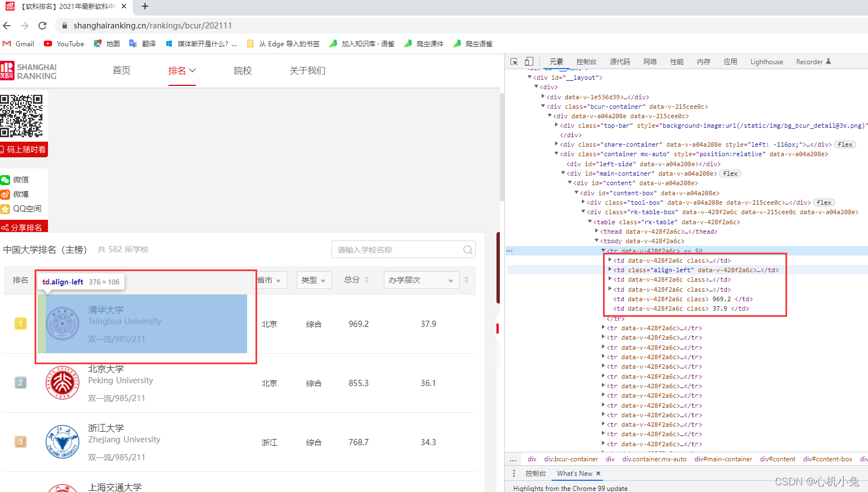
Task: Click the browser back arrow
Action: point(7,26)
